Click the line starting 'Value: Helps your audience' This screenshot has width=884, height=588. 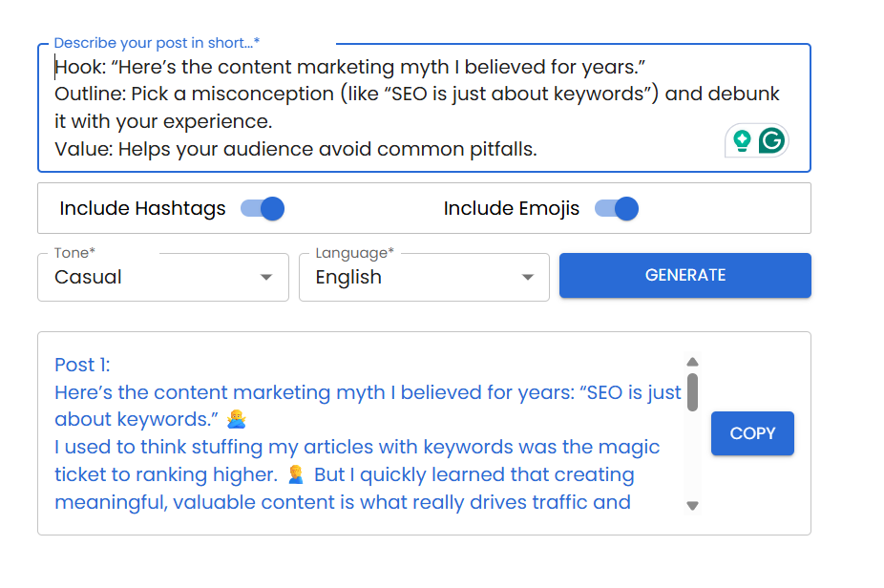coord(296,150)
